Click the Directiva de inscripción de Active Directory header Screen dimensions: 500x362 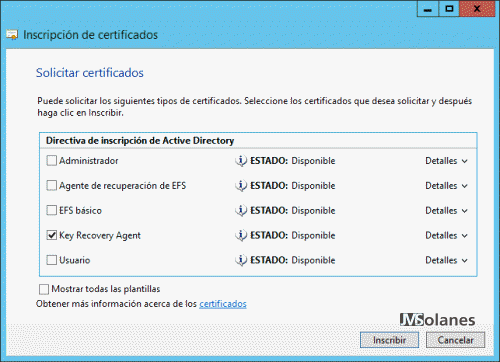pyautogui.click(x=140, y=141)
